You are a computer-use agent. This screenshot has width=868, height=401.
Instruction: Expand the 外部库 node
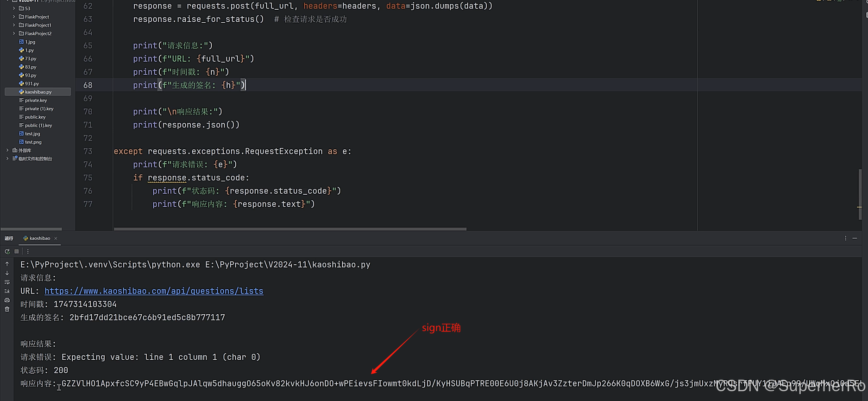click(7, 150)
